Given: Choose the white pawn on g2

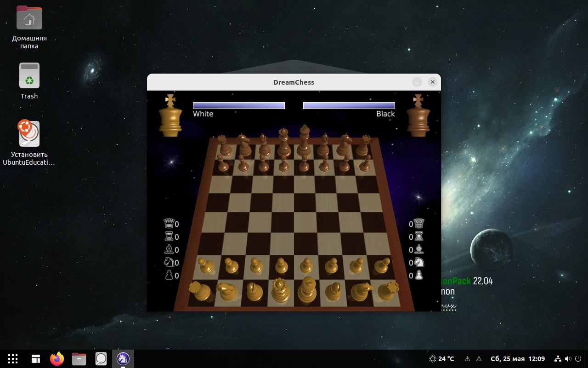Looking at the screenshot, I should coord(356,265).
